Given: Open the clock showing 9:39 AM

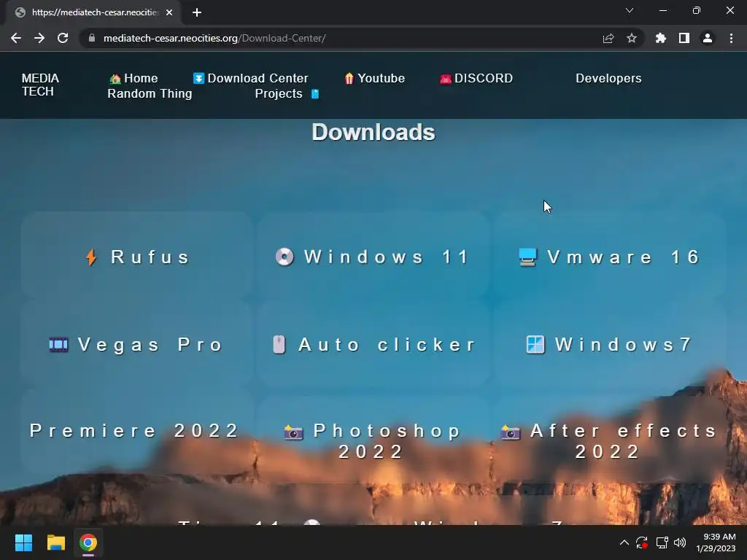Looking at the screenshot, I should (716, 542).
